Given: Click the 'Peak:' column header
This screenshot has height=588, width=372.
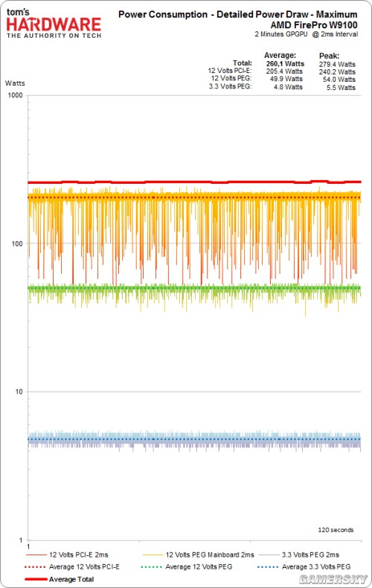Looking at the screenshot, I should point(329,56).
